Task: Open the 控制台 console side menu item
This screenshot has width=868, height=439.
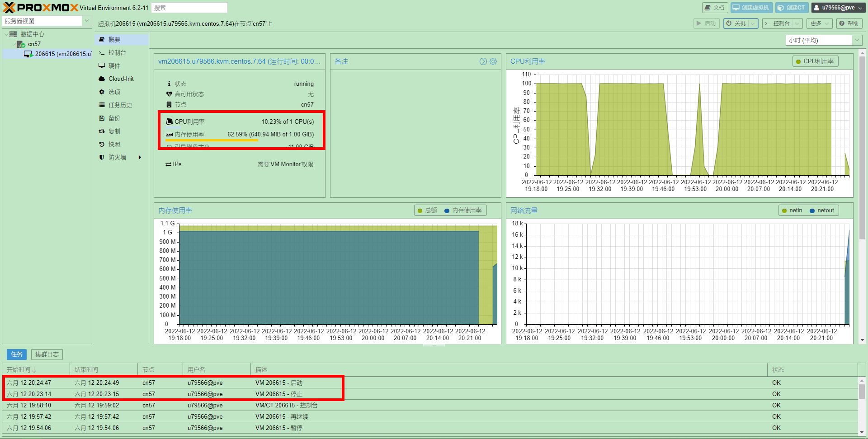Action: tap(122, 53)
